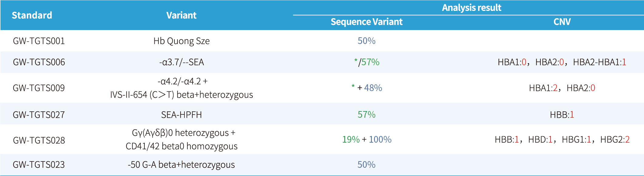The width and height of the screenshot is (644, 176).
Task: Click the -α3.7/--SEA variant cell
Action: 181,62
